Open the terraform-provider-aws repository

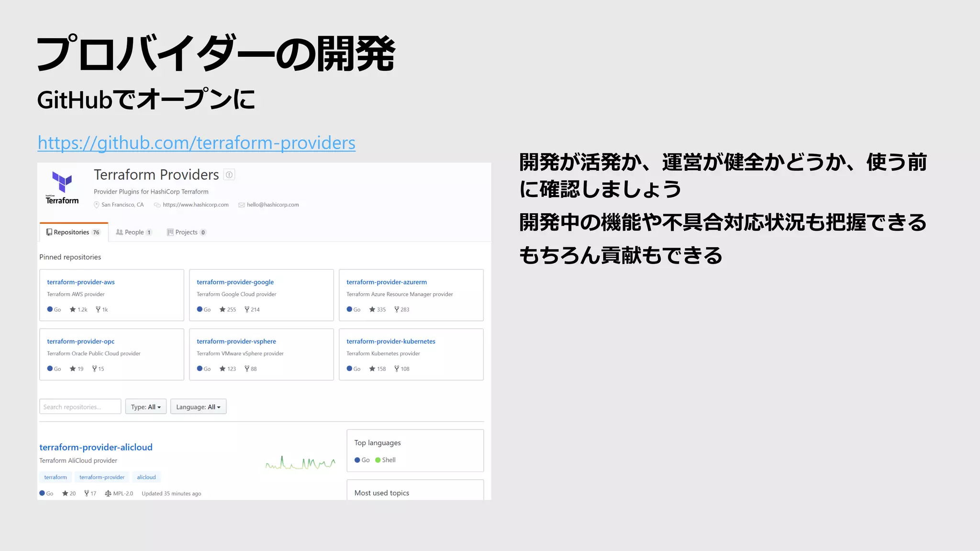pos(81,282)
